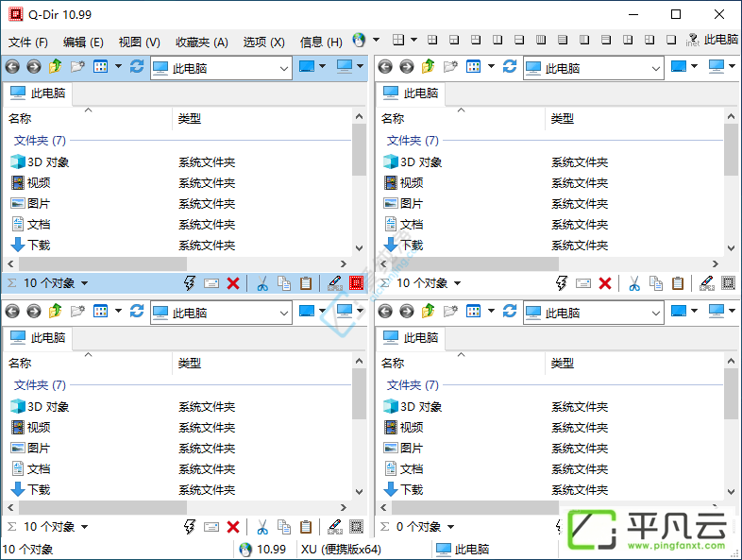Open the 信息 (H) menu
The image size is (742, 560).
click(x=321, y=42)
